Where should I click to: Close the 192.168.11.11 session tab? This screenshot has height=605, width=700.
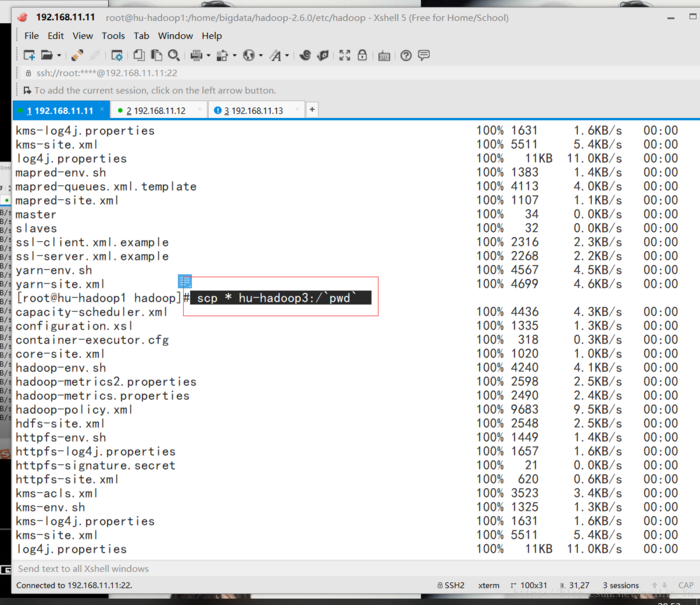coord(102,109)
